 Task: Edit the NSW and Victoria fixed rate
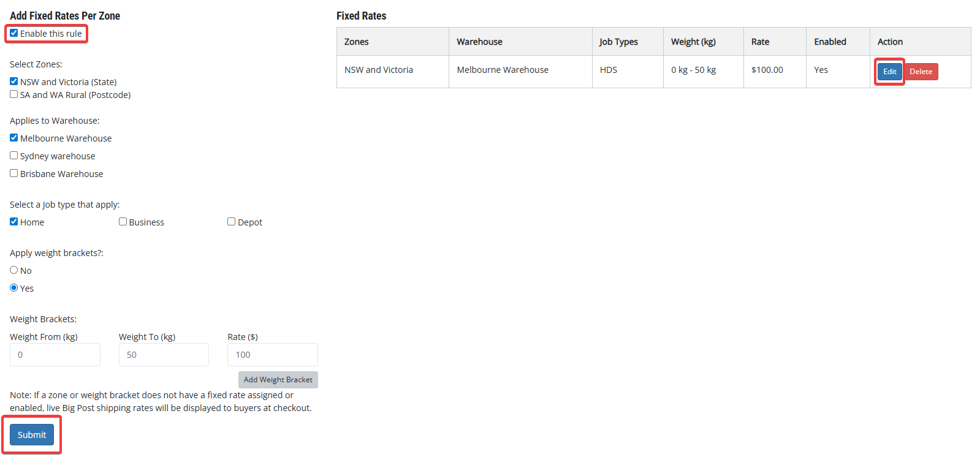pyautogui.click(x=890, y=72)
